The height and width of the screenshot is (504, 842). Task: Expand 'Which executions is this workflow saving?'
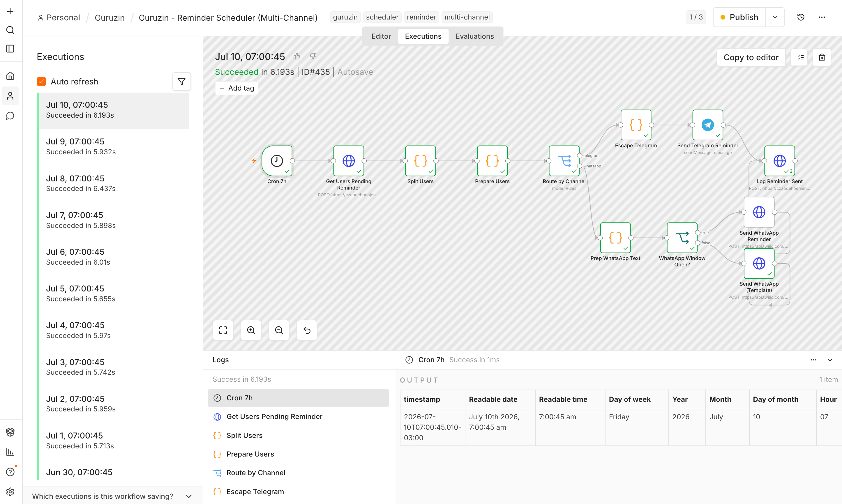tap(112, 496)
